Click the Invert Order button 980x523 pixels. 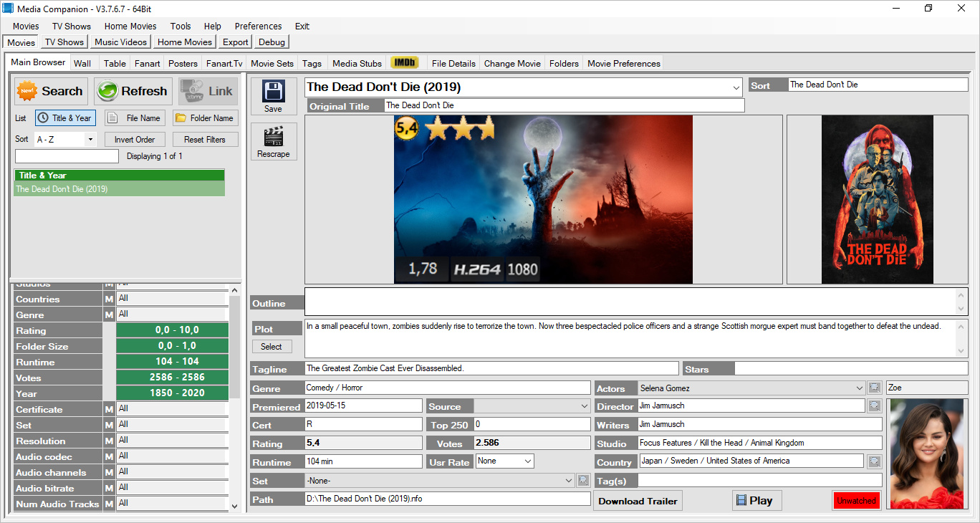pyautogui.click(x=135, y=140)
